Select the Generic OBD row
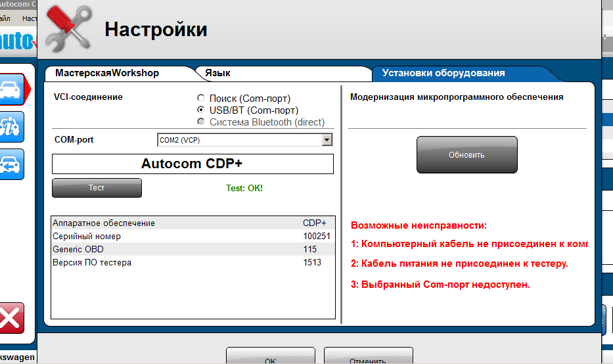The width and height of the screenshot is (613, 364). point(193,249)
